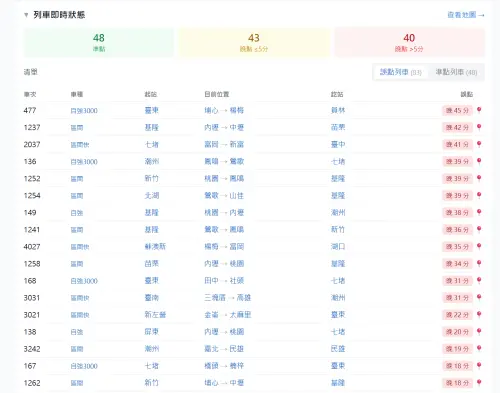The width and height of the screenshot is (500, 393).
Task: Open origin station 苗栗 for train 1258
Action: (152, 264)
